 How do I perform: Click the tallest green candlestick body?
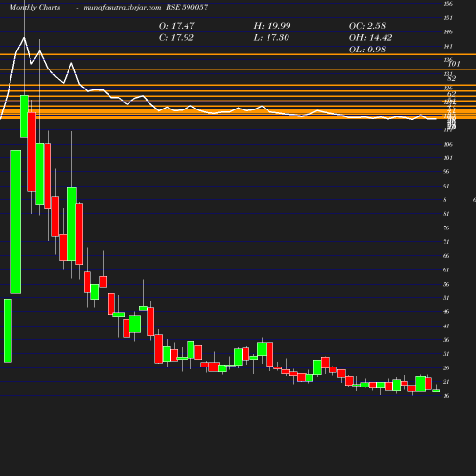click(16, 222)
